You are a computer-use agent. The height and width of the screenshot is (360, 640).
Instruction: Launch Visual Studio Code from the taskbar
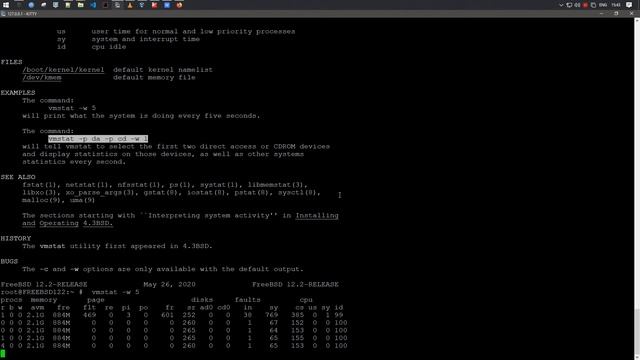93,5
